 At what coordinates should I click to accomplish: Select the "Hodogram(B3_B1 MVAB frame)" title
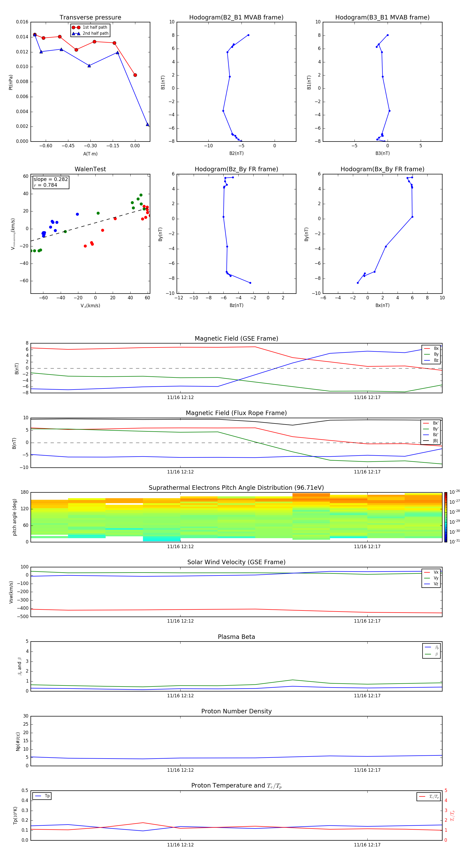point(382,18)
